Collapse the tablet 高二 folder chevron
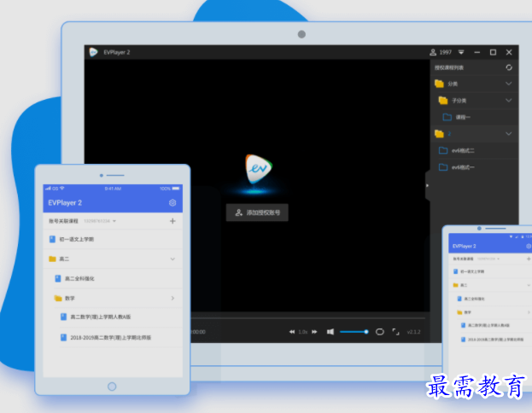This screenshot has height=413, width=532. point(172,259)
